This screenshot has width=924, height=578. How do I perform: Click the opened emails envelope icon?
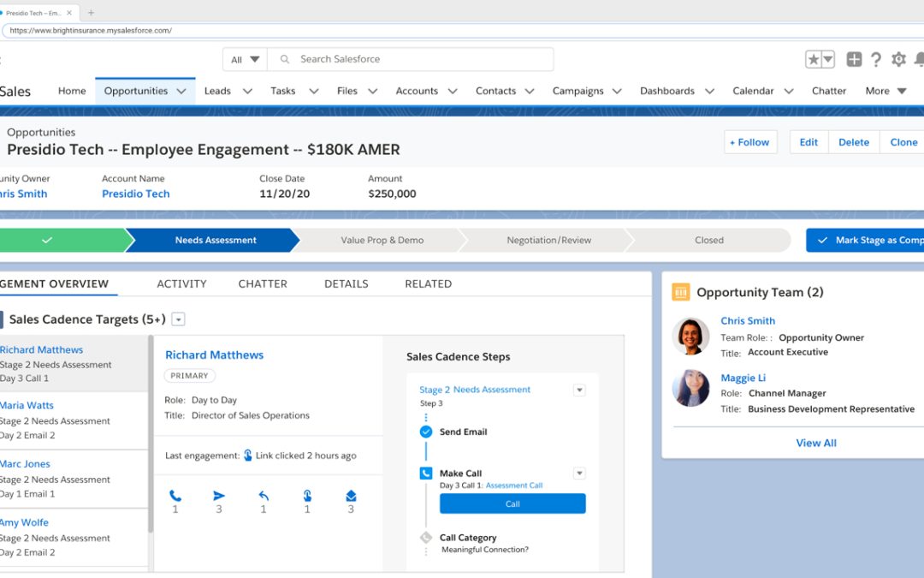coord(351,496)
